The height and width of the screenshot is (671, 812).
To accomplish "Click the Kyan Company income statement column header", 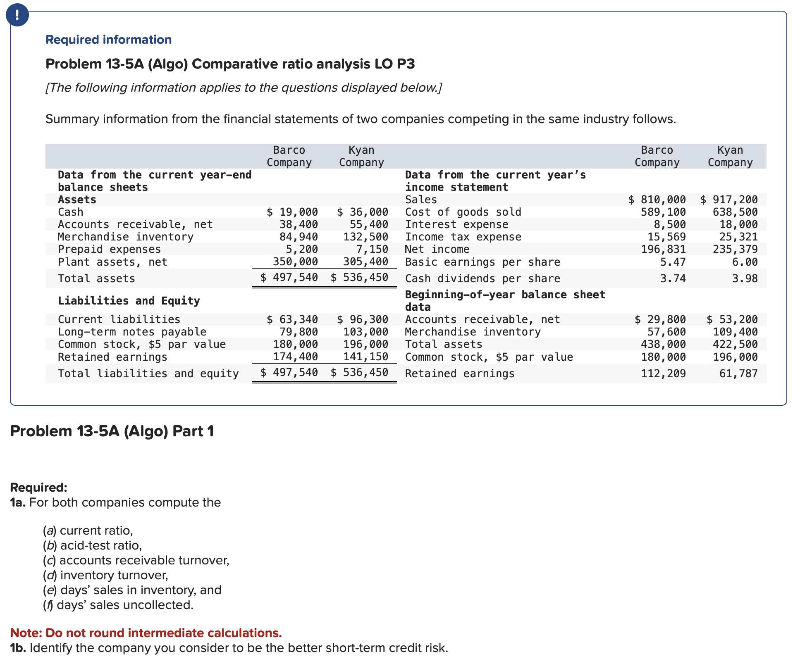I will [x=730, y=156].
